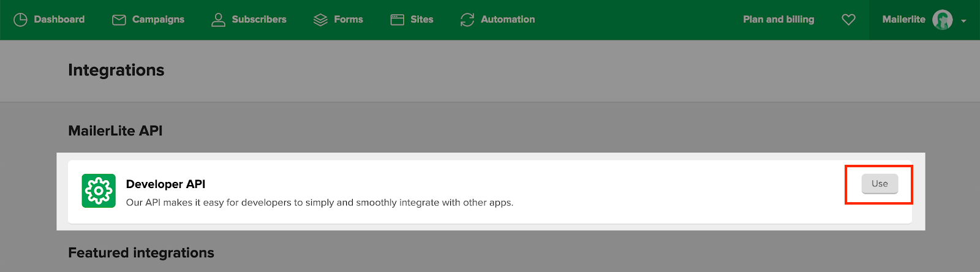The width and height of the screenshot is (980, 272).
Task: Click the Sites browser-window icon
Action: 398,20
